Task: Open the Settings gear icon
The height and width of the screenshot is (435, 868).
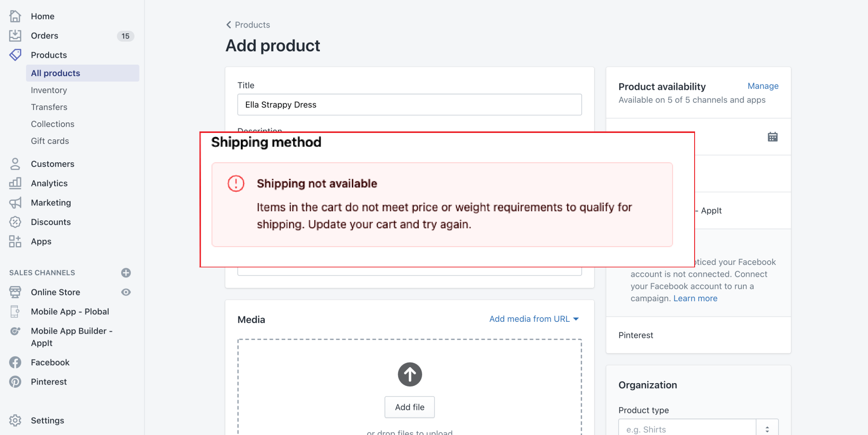Action: tap(15, 420)
